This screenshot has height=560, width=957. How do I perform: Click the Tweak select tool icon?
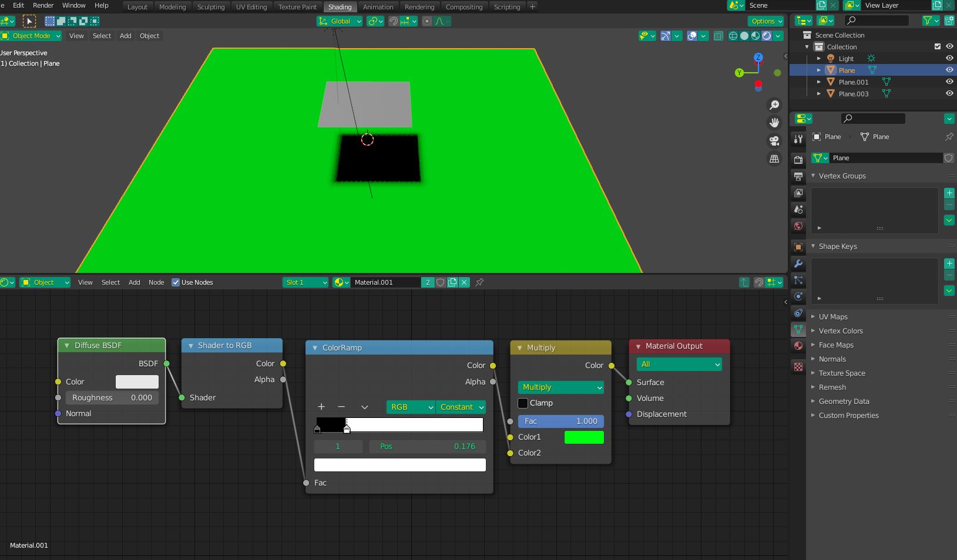click(29, 21)
